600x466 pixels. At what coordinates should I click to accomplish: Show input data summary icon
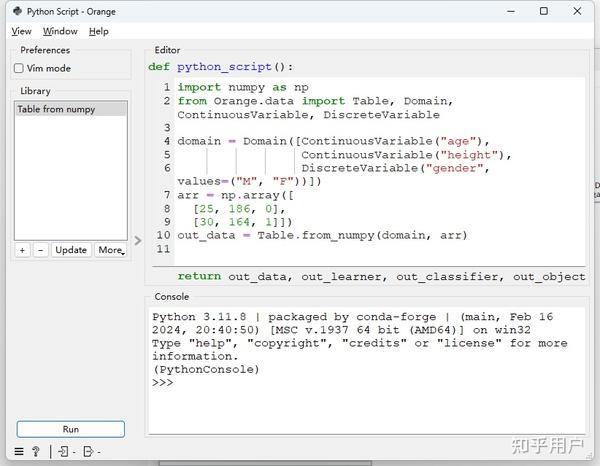click(64, 452)
